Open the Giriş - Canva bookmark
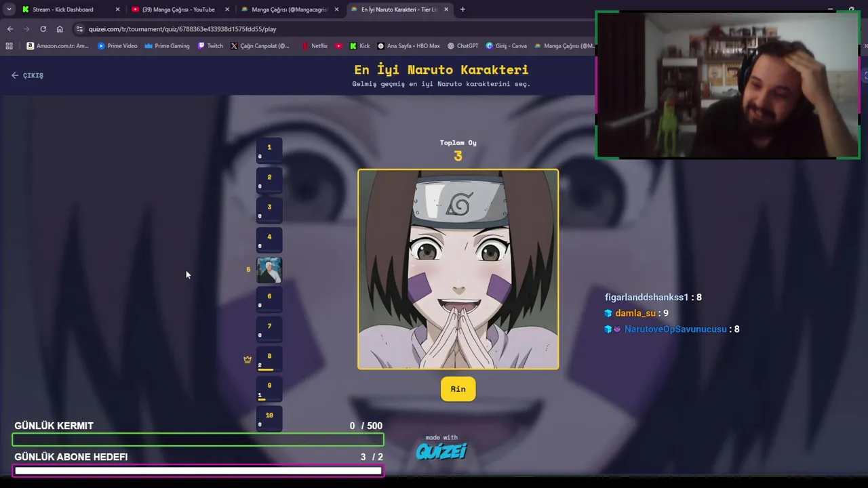 click(506, 46)
